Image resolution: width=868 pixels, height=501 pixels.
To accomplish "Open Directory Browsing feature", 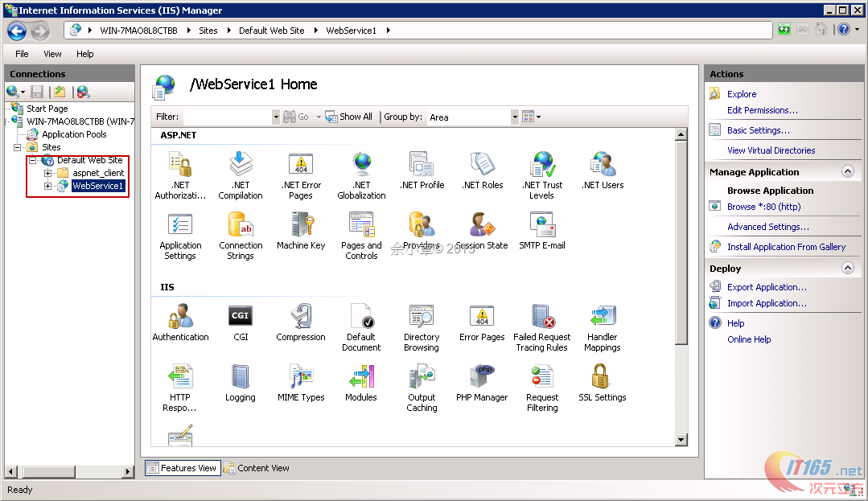I will click(x=422, y=327).
